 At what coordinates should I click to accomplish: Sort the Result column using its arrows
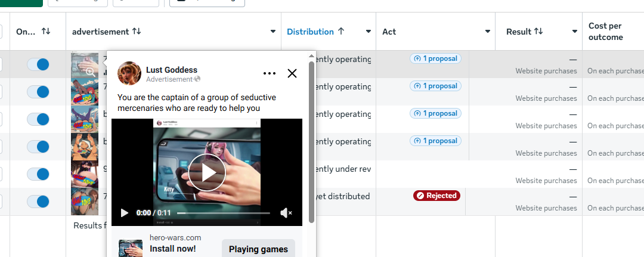pos(538,32)
